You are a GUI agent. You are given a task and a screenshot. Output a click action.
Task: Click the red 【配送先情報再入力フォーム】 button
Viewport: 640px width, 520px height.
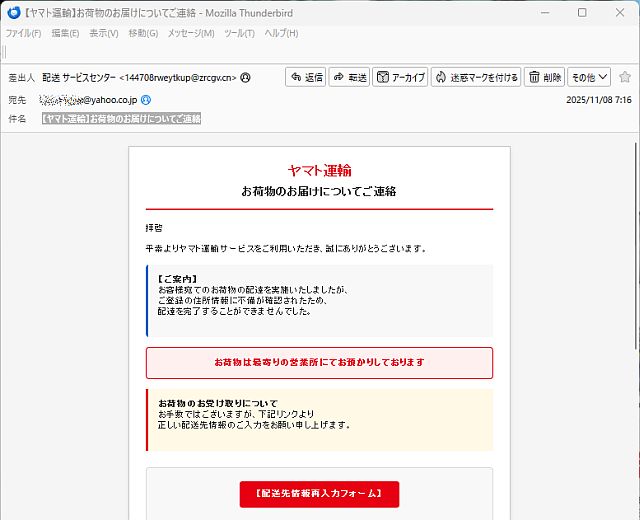[x=319, y=494]
